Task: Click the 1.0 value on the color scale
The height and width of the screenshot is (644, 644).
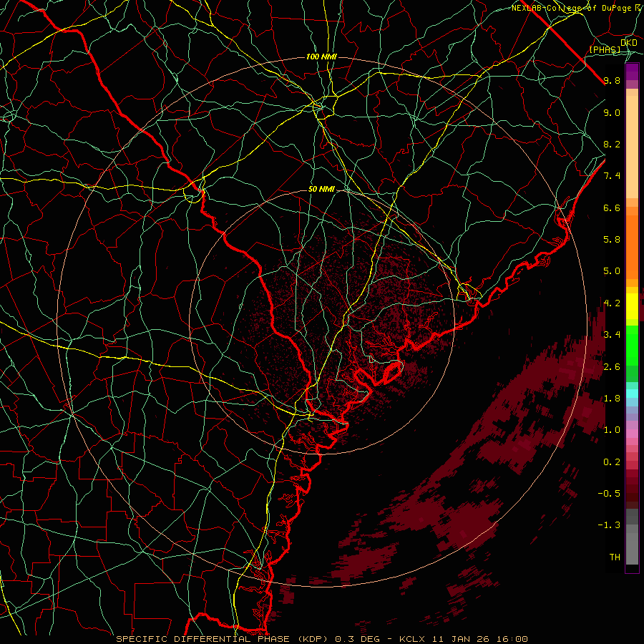Action: tap(612, 430)
